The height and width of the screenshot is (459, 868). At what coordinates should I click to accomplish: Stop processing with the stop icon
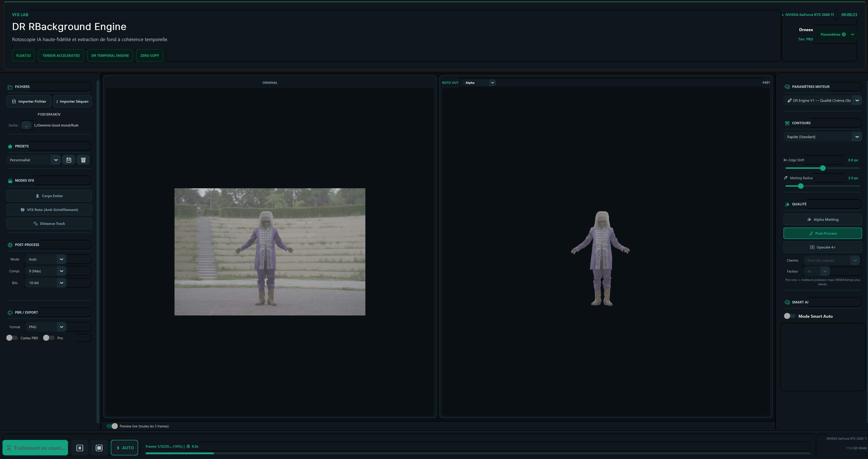[99, 448]
